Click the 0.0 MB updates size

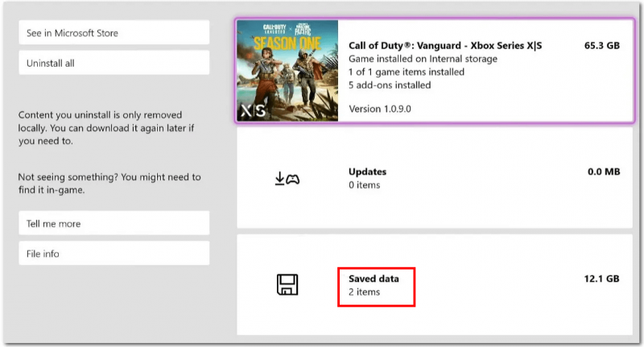(603, 171)
